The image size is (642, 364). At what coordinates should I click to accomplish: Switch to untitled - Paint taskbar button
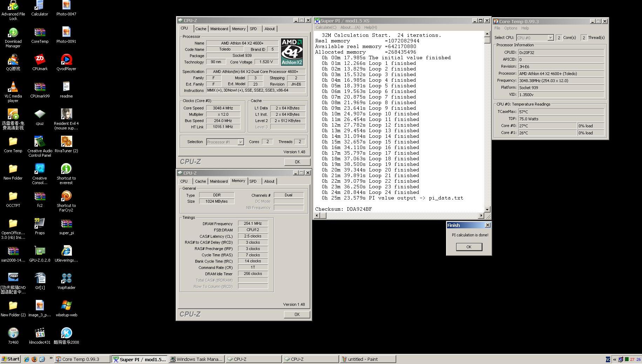pos(368,359)
